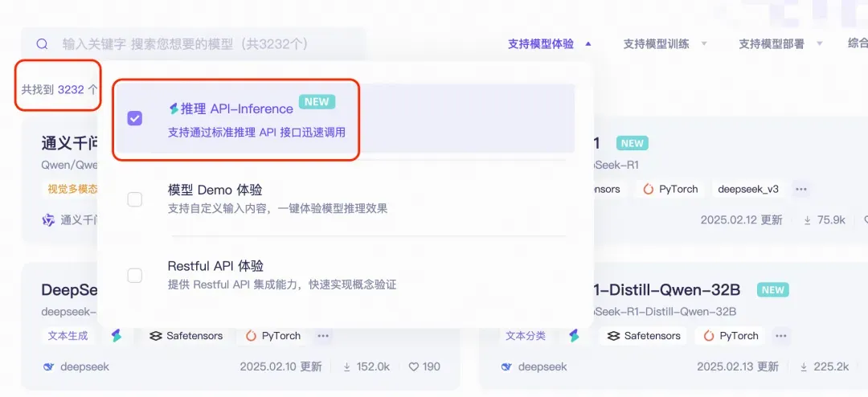Click the PyTorch tag beside 文本分类
Image resolution: width=868 pixels, height=397 pixels.
point(731,336)
